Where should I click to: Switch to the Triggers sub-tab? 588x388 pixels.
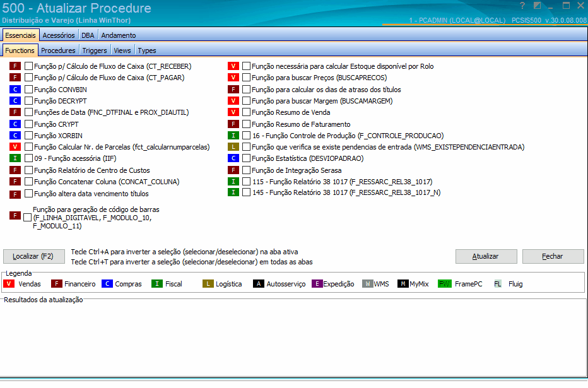coord(95,50)
